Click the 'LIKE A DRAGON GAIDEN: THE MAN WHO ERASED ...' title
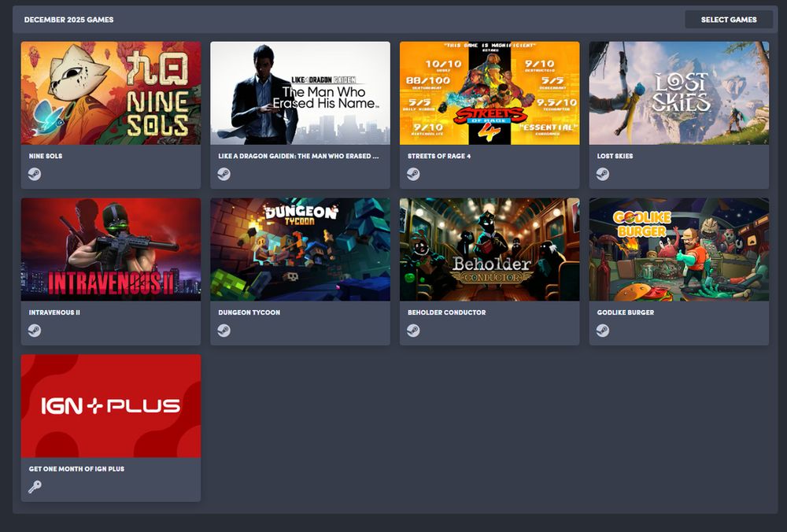787x532 pixels. pyautogui.click(x=298, y=156)
